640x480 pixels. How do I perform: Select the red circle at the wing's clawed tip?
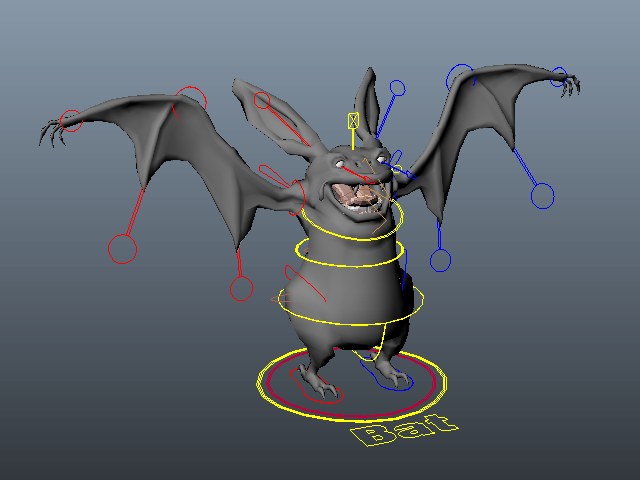point(71,121)
